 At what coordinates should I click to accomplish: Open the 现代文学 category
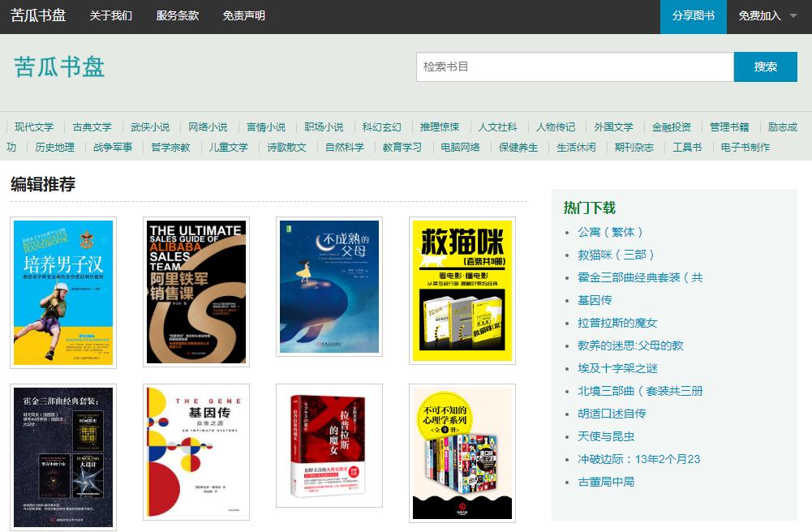click(x=36, y=127)
